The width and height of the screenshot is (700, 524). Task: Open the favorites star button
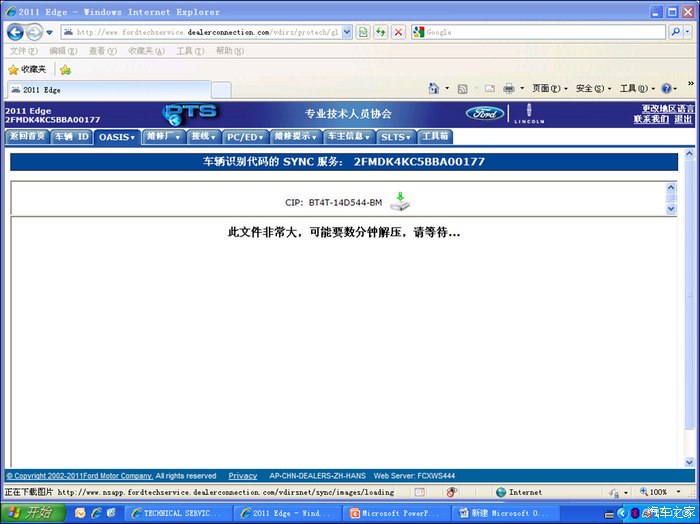click(x=27, y=69)
